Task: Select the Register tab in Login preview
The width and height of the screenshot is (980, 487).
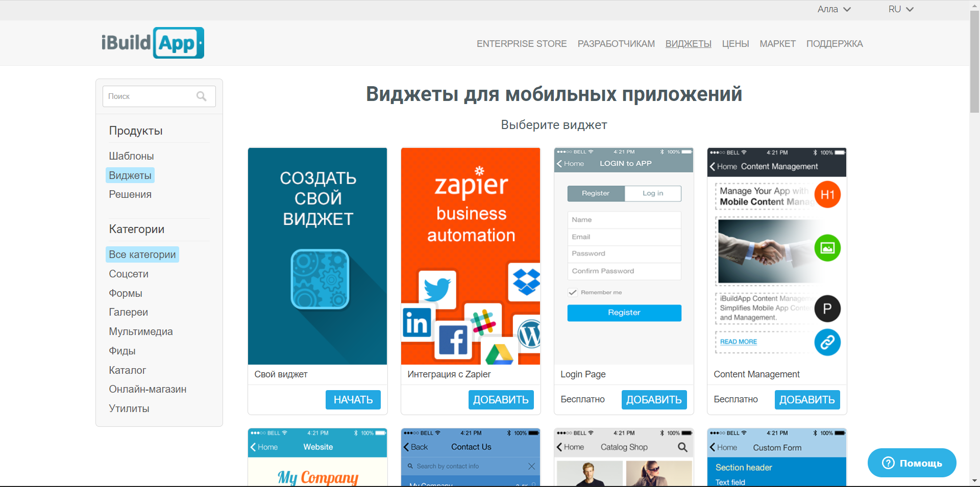Action: coord(596,193)
